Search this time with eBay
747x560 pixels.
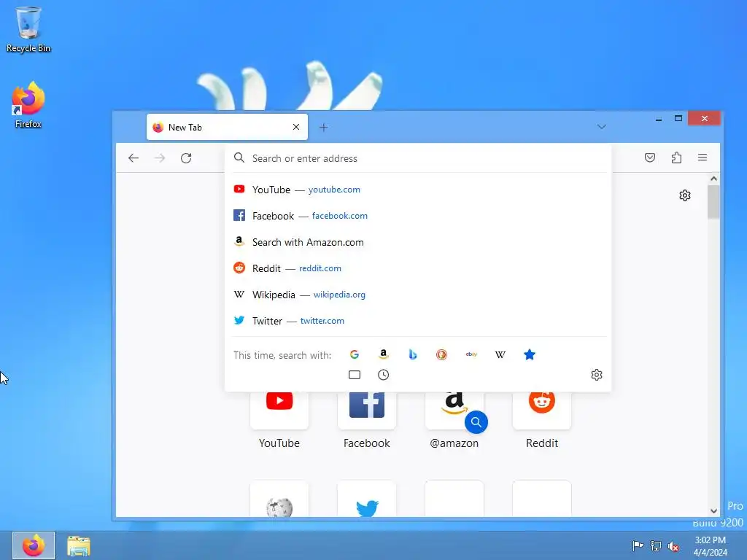(471, 355)
